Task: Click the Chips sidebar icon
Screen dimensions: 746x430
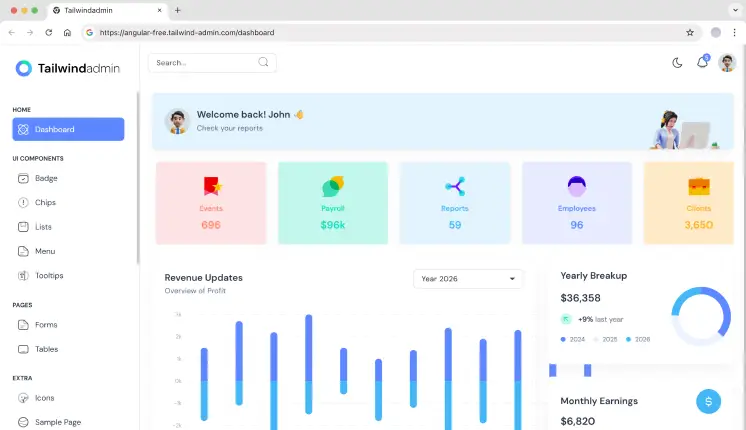Action: (x=23, y=203)
